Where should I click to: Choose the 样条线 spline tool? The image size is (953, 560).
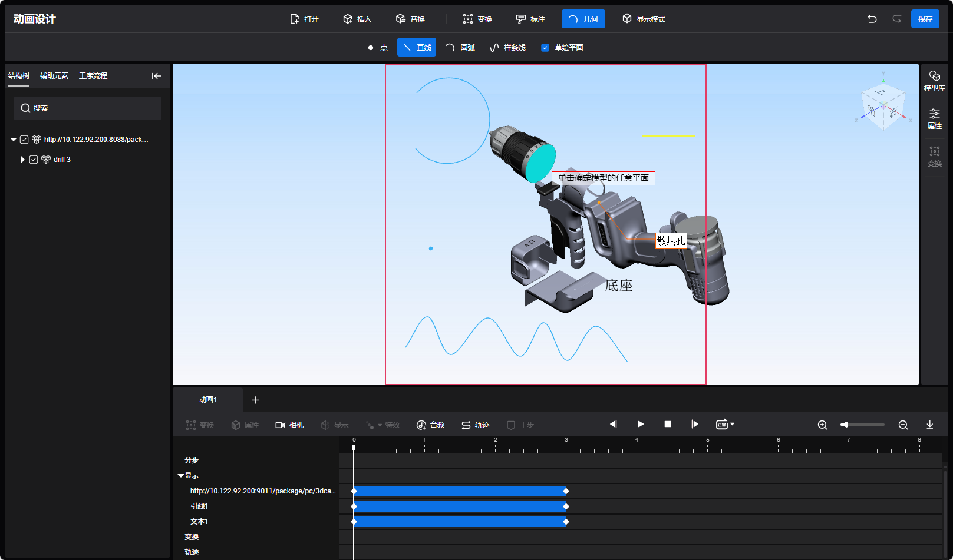click(x=507, y=48)
